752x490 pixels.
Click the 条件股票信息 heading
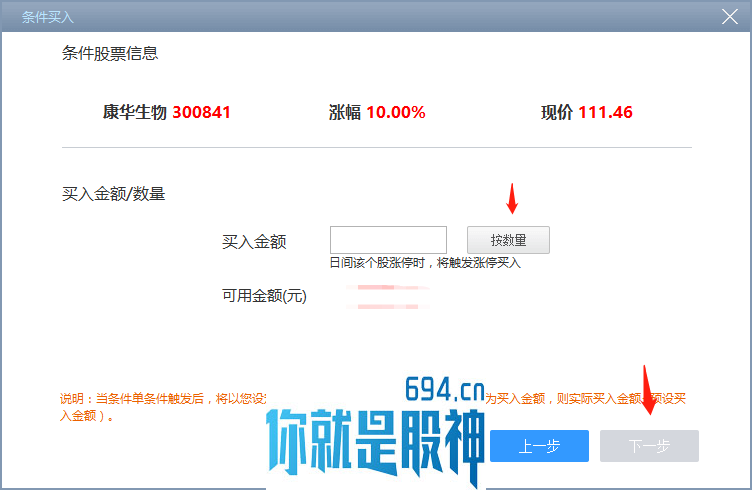click(110, 53)
